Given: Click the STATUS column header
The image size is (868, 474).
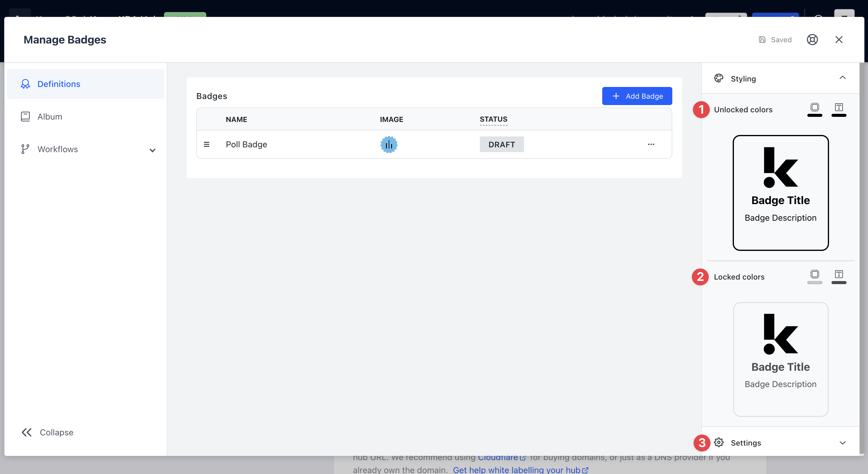Looking at the screenshot, I should point(493,119).
